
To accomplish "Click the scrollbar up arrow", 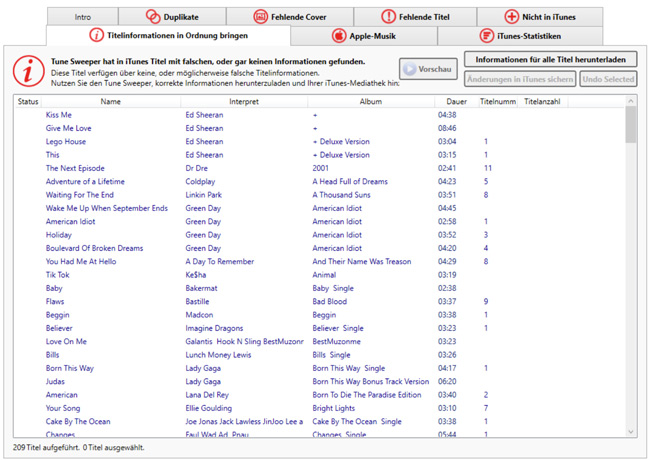I will tap(631, 101).
